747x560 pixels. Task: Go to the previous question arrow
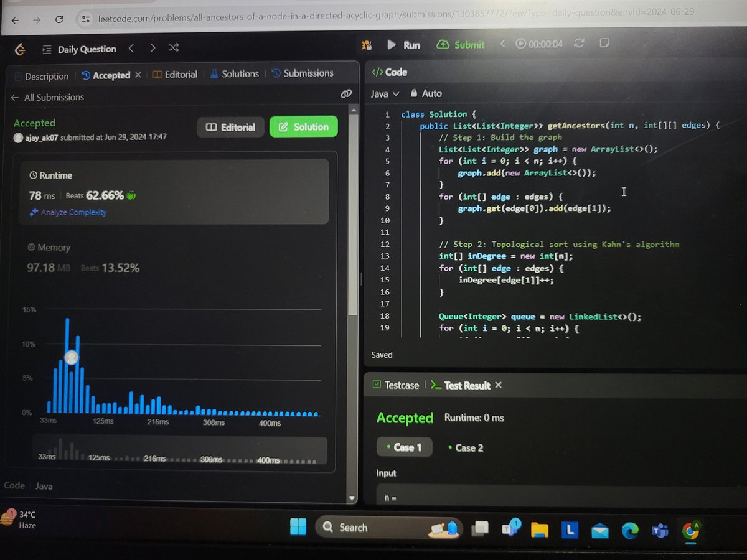[x=131, y=48]
